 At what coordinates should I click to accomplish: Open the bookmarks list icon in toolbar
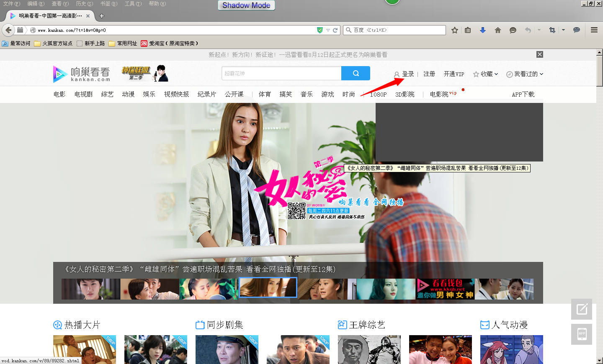pyautogui.click(x=468, y=30)
